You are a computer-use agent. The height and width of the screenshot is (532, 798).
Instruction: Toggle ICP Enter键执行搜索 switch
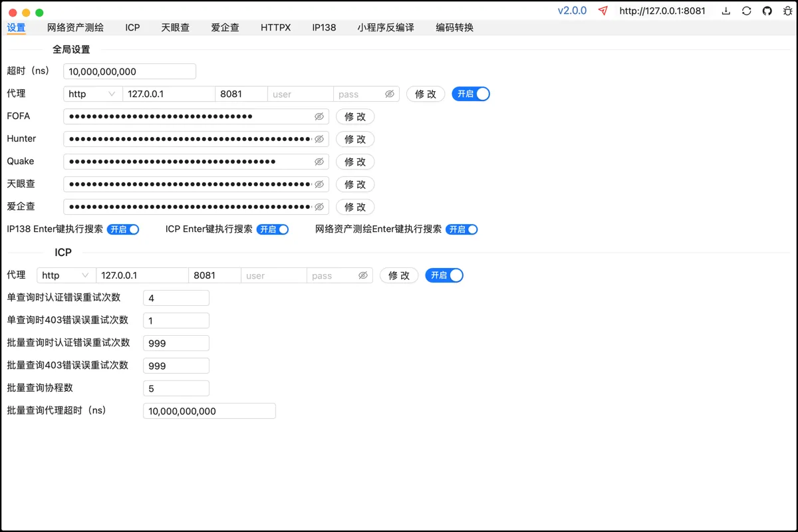pos(273,229)
